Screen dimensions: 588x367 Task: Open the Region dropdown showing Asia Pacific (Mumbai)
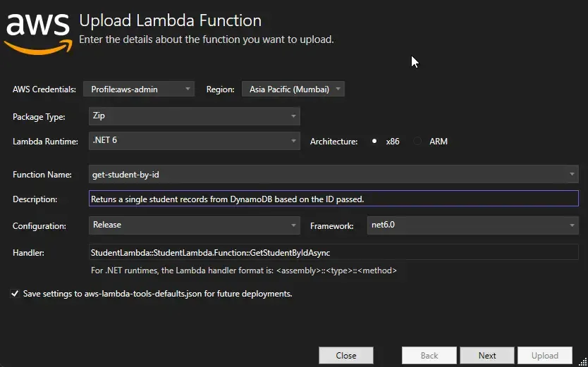(x=293, y=89)
